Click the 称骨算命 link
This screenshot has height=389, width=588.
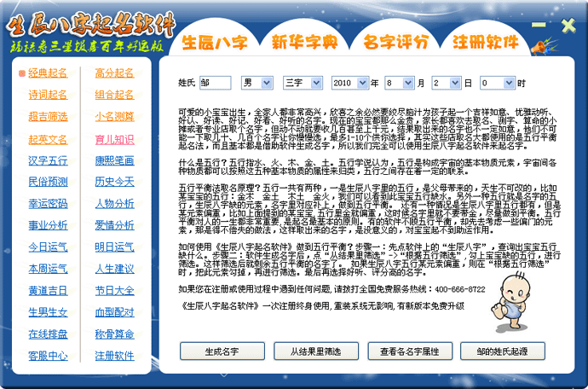pyautogui.click(x=114, y=334)
